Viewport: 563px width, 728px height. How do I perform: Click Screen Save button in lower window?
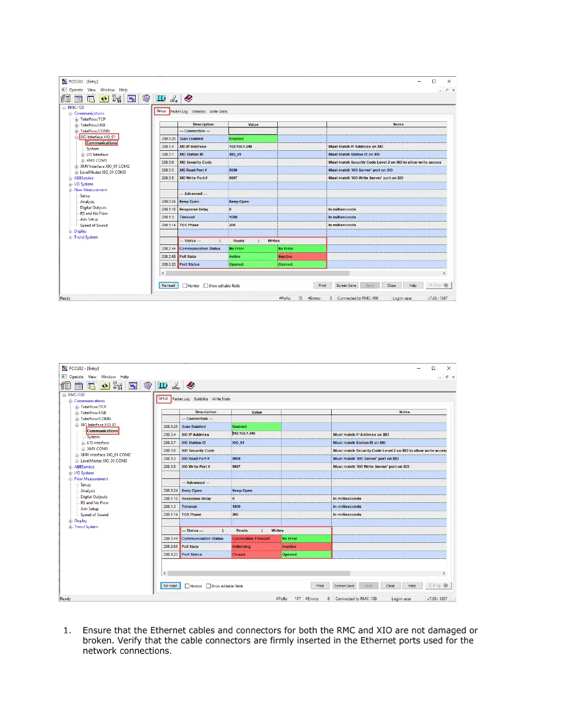pyautogui.click(x=345, y=586)
